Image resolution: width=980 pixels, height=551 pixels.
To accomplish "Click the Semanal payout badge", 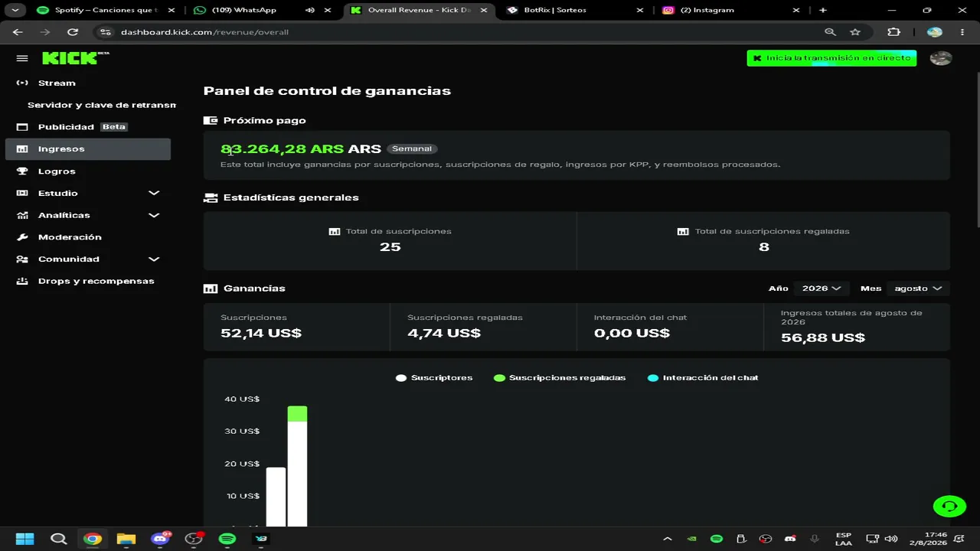I will [x=412, y=148].
